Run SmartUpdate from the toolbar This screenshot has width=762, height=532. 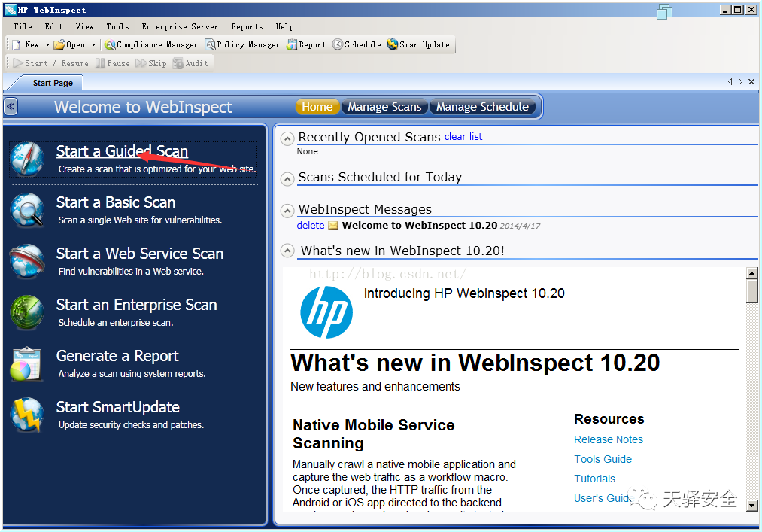(x=418, y=44)
